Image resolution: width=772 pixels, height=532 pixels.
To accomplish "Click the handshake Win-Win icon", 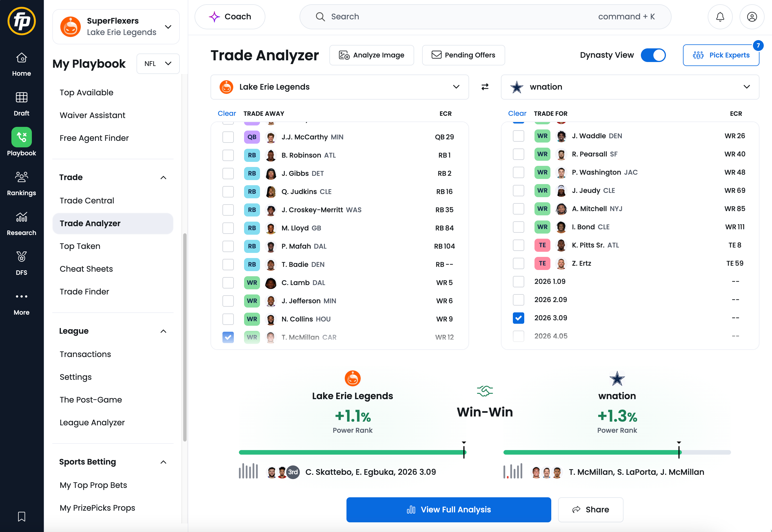I will tap(485, 391).
